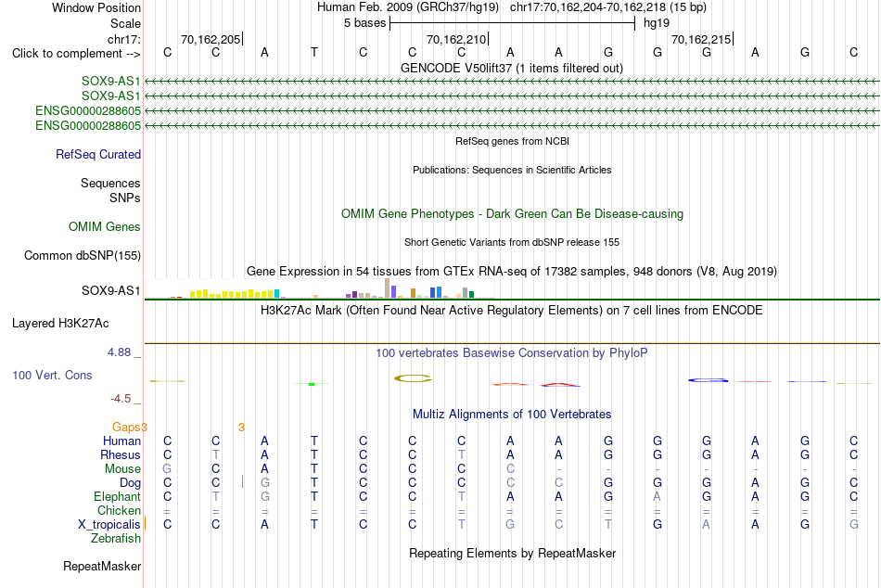Click the -4.5 PhyloP lower limit value
Screen dimensions: 881x588
click(x=121, y=399)
